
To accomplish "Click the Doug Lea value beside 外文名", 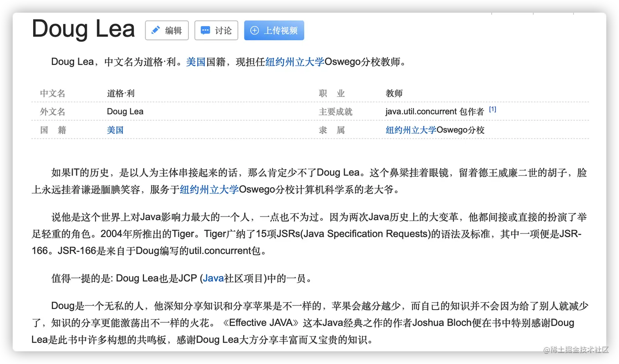I will coord(125,111).
